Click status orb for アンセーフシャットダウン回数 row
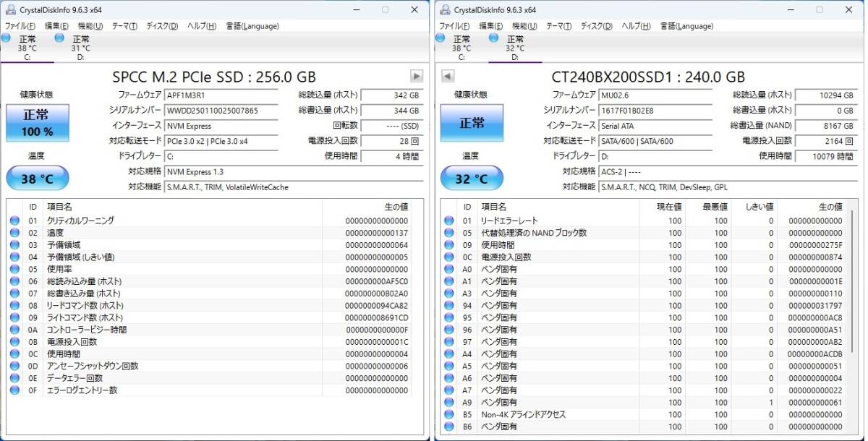 click(15, 366)
